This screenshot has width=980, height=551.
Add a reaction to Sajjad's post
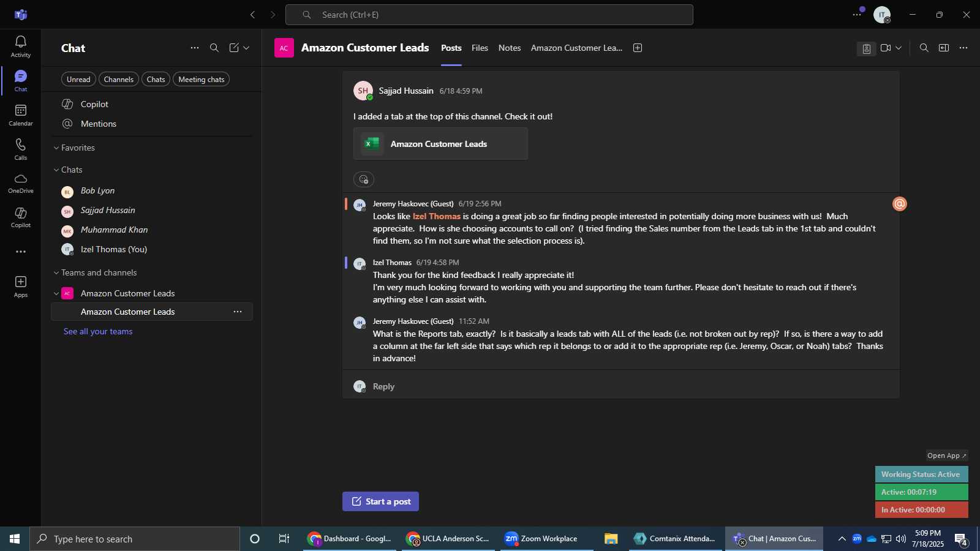click(x=364, y=179)
